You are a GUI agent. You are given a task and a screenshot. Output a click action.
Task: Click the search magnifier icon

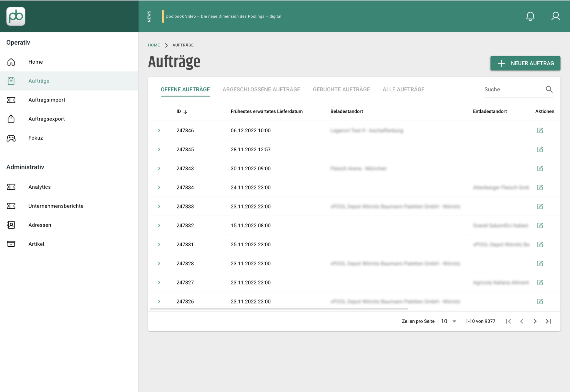549,89
